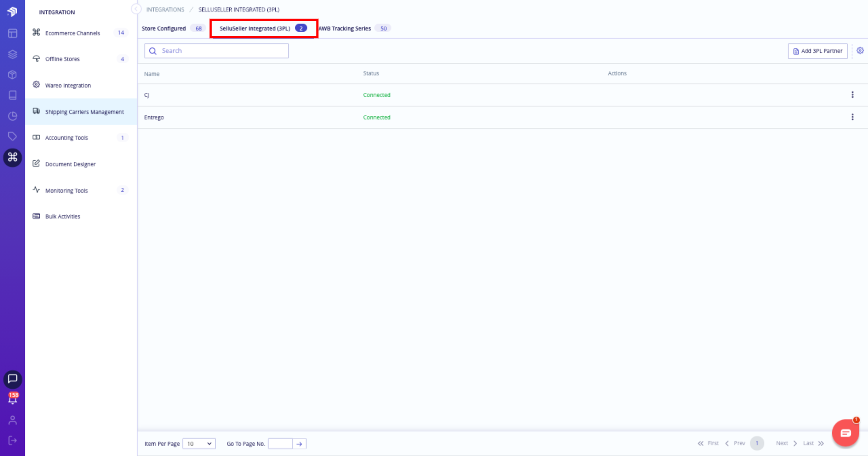Viewport: 868px width, 456px height.
Task: Open actions menu for Entrego row
Action: (852, 117)
